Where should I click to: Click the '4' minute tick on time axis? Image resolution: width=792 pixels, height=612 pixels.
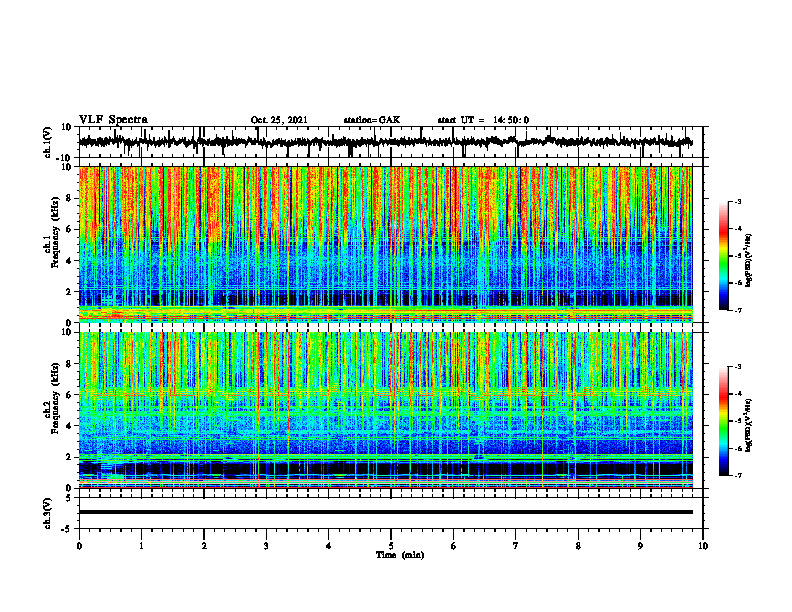click(329, 546)
